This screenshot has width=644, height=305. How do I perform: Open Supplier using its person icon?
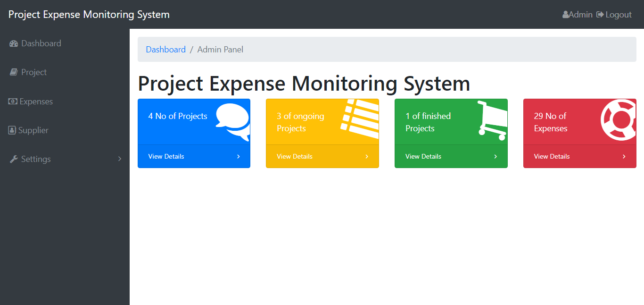pyautogui.click(x=12, y=130)
